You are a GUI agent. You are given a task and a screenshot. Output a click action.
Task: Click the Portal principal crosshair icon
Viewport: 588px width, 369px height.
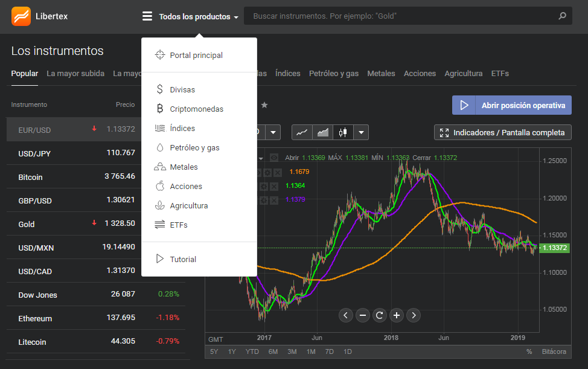click(160, 55)
